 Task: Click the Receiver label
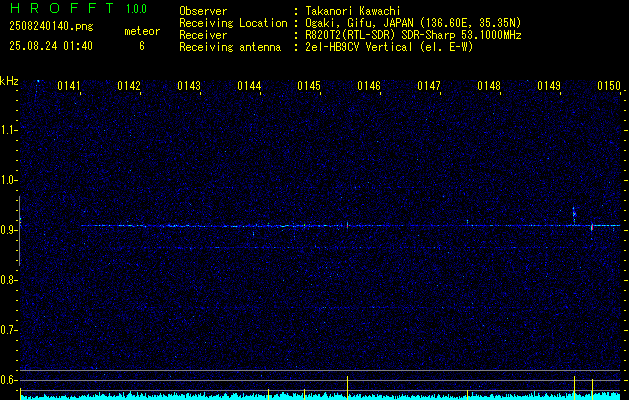[x=203, y=35]
